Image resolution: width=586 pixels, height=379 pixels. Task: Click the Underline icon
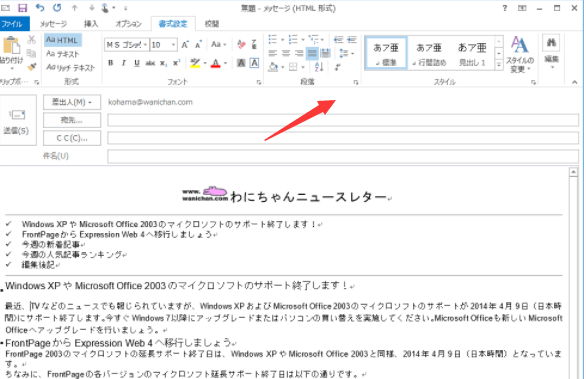137,63
